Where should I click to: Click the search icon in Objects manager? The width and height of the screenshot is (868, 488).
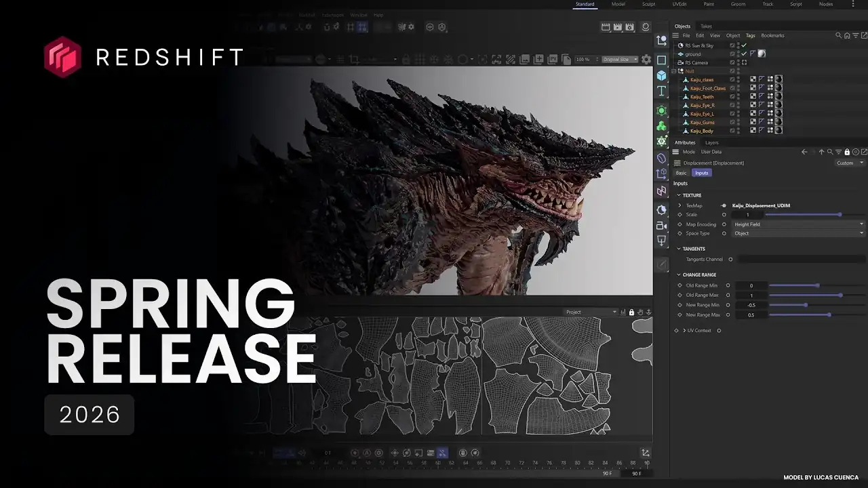click(838, 35)
